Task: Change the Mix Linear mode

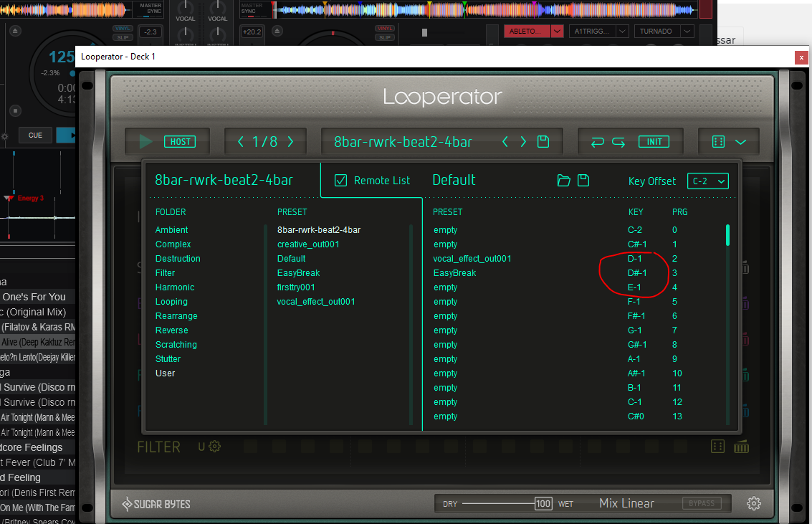Action: tap(626, 503)
